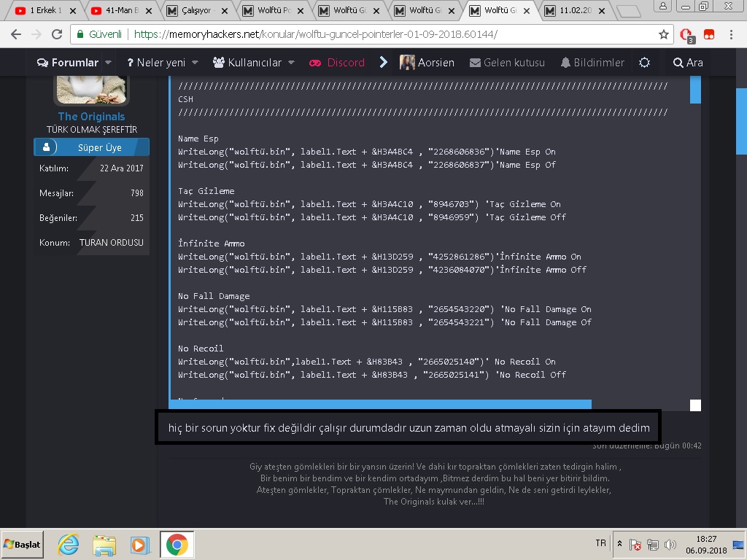Screen dimensions: 747x560
Task: Click 'İnfinite Ammo Off' code line
Action: point(382,270)
